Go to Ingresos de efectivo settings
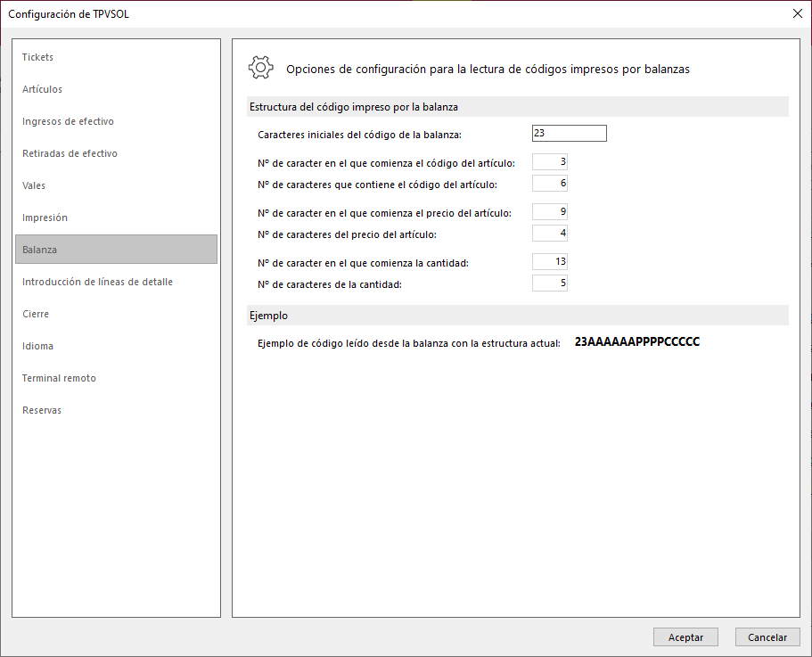 pyautogui.click(x=116, y=121)
